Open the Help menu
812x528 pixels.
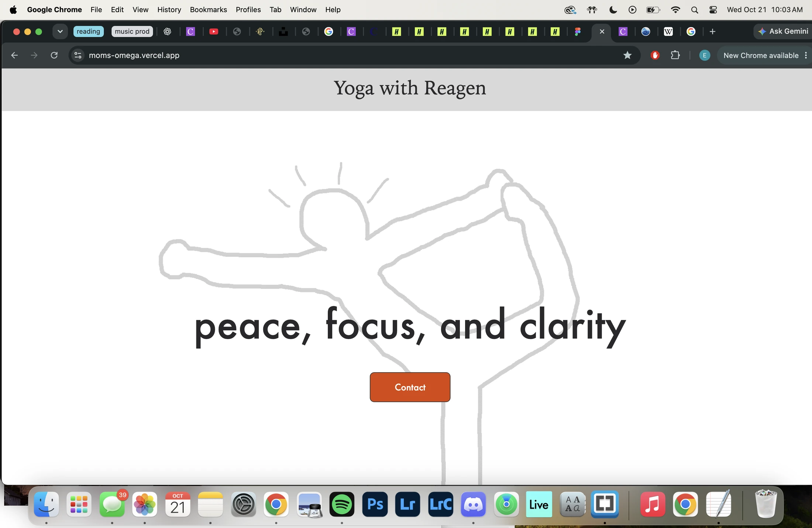(333, 10)
